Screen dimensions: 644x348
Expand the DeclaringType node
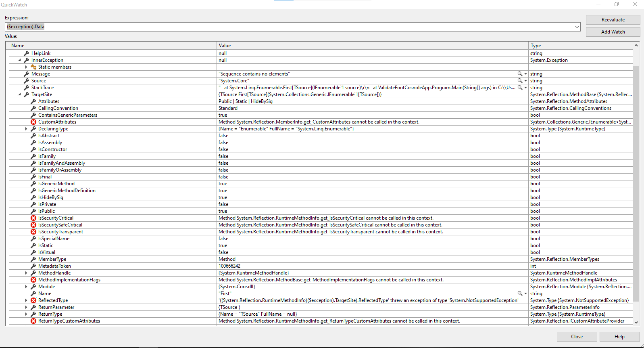26,129
